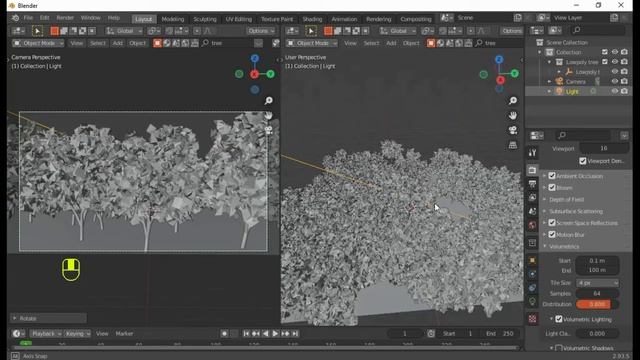The width and height of the screenshot is (640, 360).
Task: Open the View Layer properties tab
Action: coord(532,198)
